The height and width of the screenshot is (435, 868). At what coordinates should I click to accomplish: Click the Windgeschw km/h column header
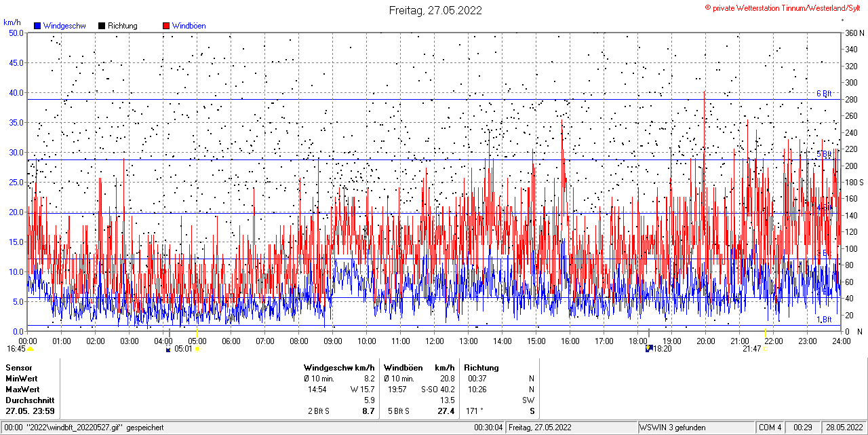[339, 367]
